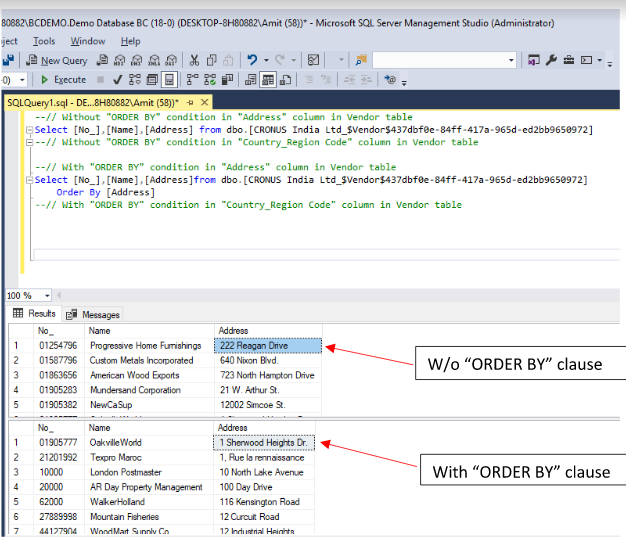Click Analysis Services DAX Query icon
The image size is (626, 539).
coord(171,60)
